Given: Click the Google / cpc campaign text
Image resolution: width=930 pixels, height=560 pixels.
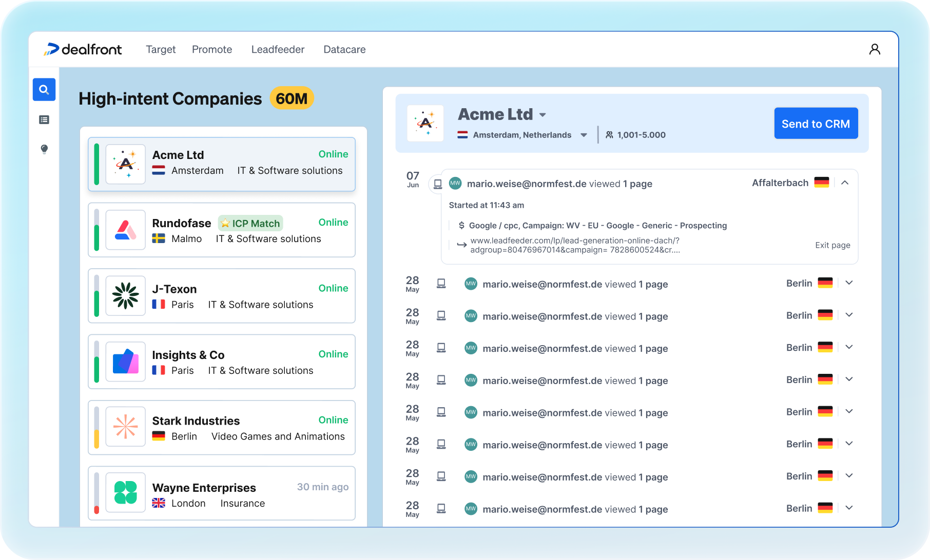Looking at the screenshot, I should tap(598, 226).
